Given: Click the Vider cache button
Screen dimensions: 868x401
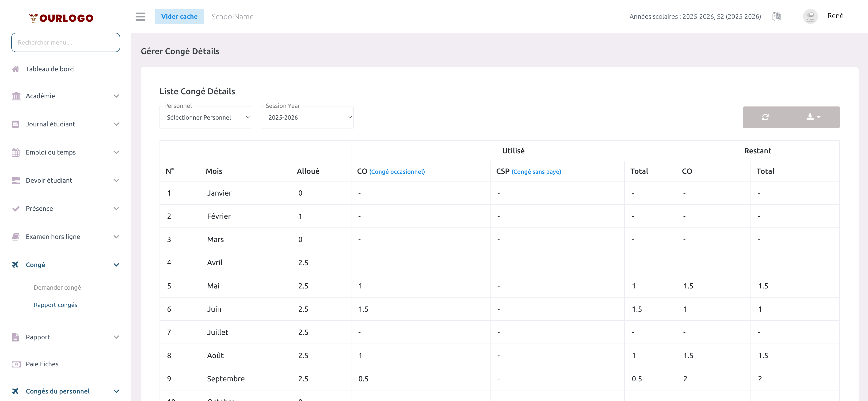Looking at the screenshot, I should (x=179, y=16).
